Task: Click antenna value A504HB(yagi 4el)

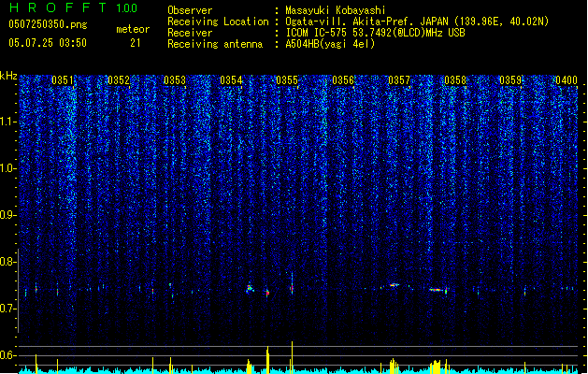Action: click(x=330, y=44)
